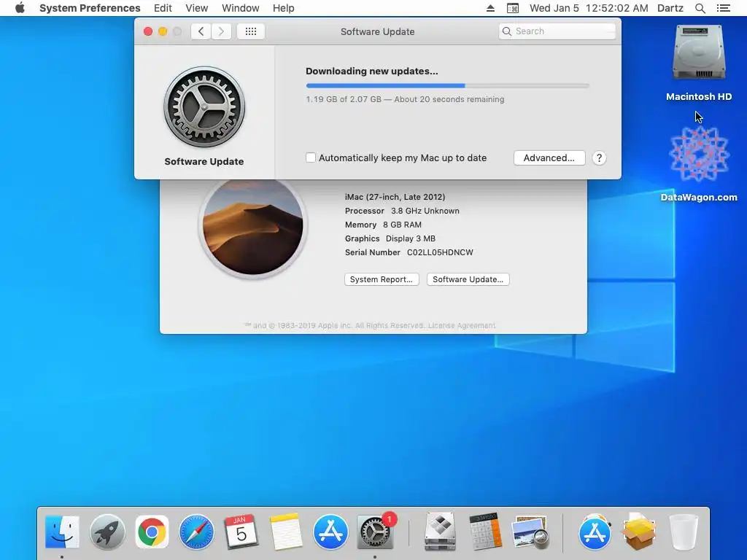The image size is (747, 560).
Task: Select Macintosh HD desktop drive icon
Action: (x=699, y=52)
